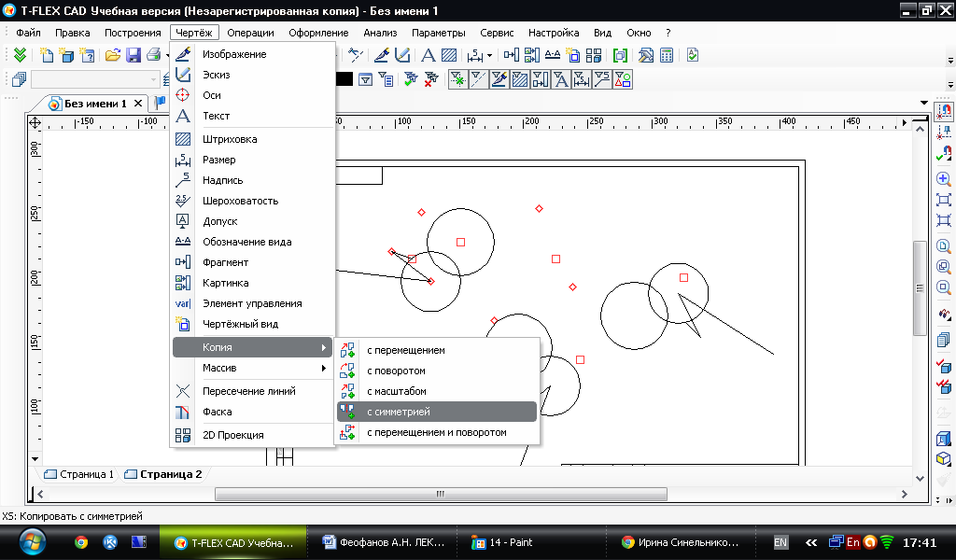Create a new 2D document
Screen dimensions: 956x560
[47, 55]
